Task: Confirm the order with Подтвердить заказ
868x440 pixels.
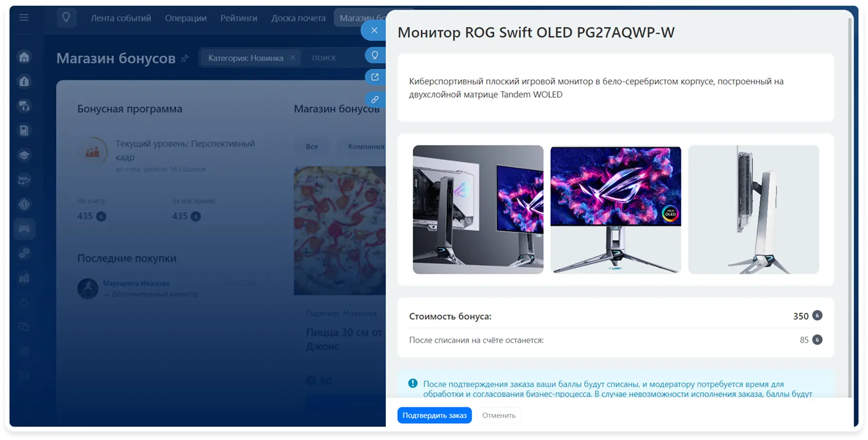Action: click(434, 415)
